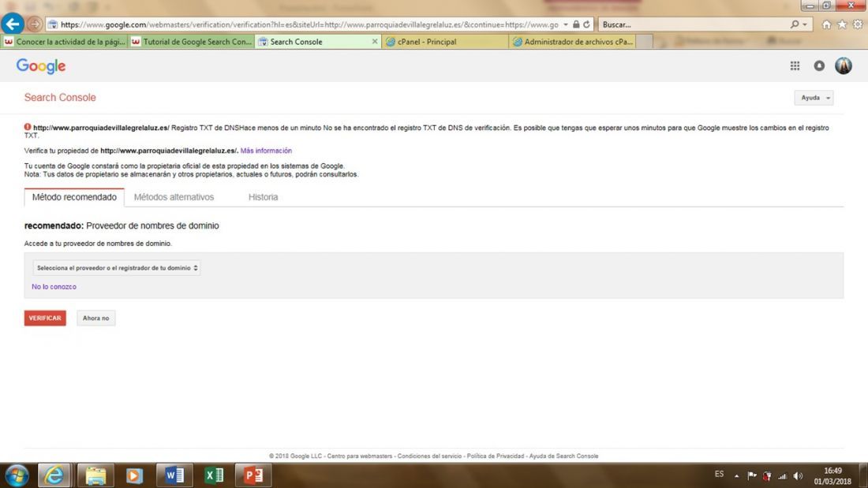Show hidden tray icons arrow
This screenshot has width=868, height=488.
[x=736, y=476]
